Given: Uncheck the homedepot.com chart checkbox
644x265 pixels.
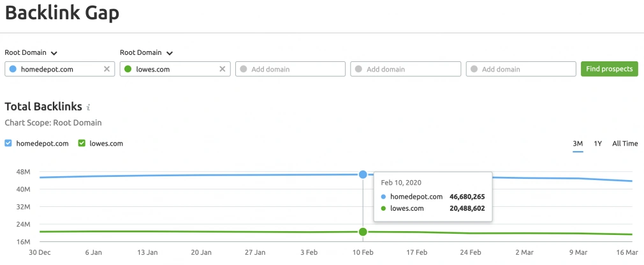Looking at the screenshot, I should (x=8, y=143).
